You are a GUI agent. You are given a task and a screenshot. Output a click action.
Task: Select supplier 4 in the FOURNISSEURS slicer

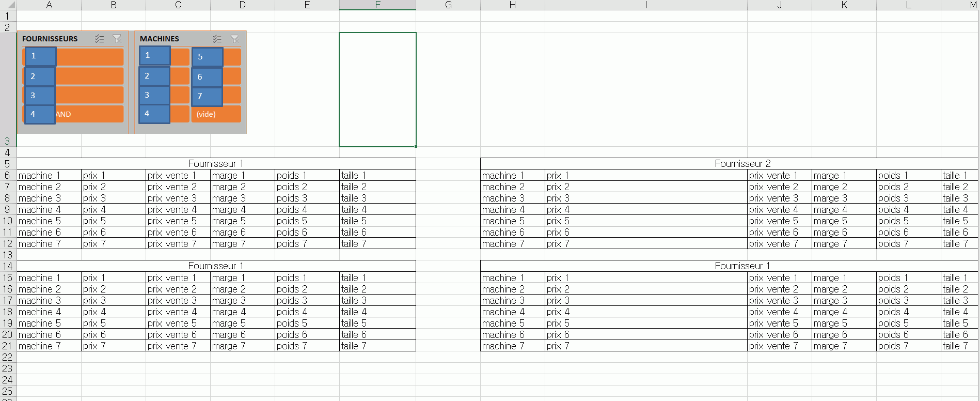click(73, 114)
